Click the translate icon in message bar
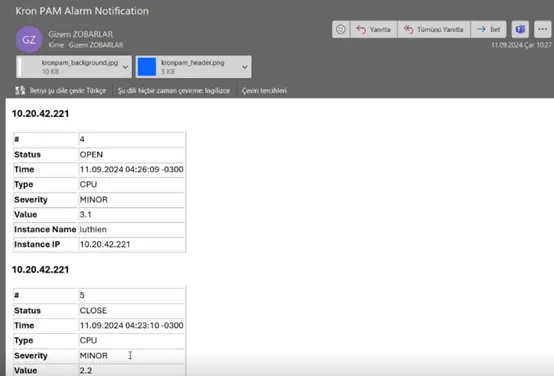Viewport: 554px width, 376px height. point(20,90)
